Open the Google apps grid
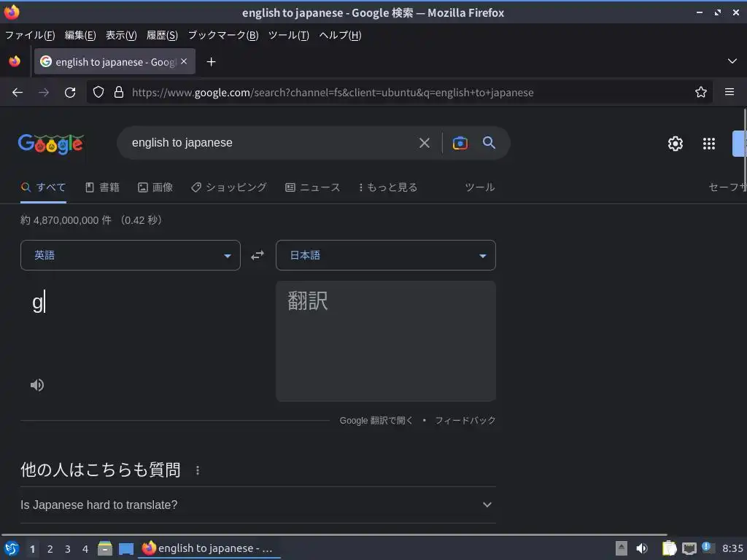The image size is (747, 560). point(709,144)
